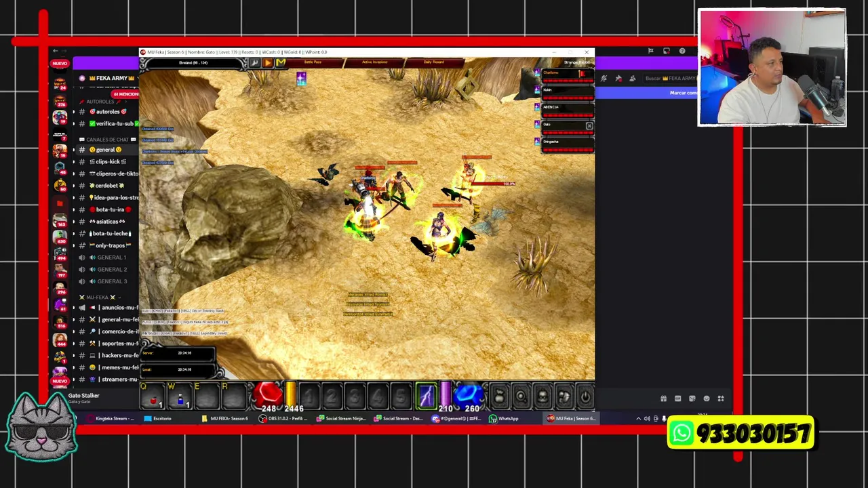The height and width of the screenshot is (488, 868).
Task: Click the top NUEVO badge in Discord
Action: pos(60,63)
